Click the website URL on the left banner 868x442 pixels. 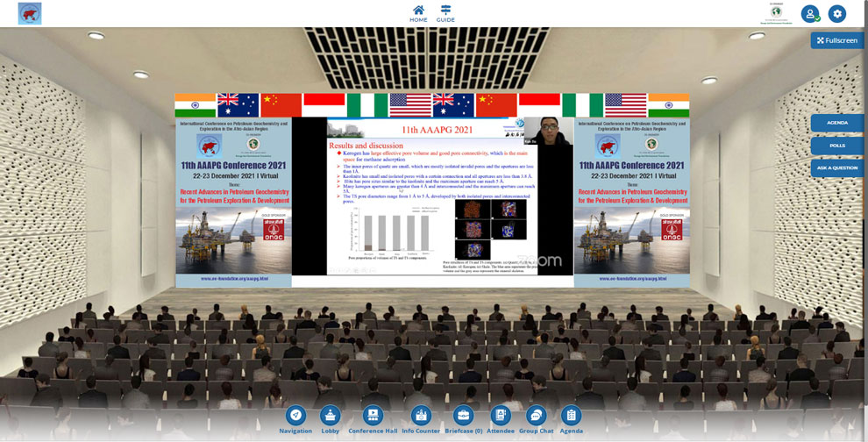[x=234, y=279]
